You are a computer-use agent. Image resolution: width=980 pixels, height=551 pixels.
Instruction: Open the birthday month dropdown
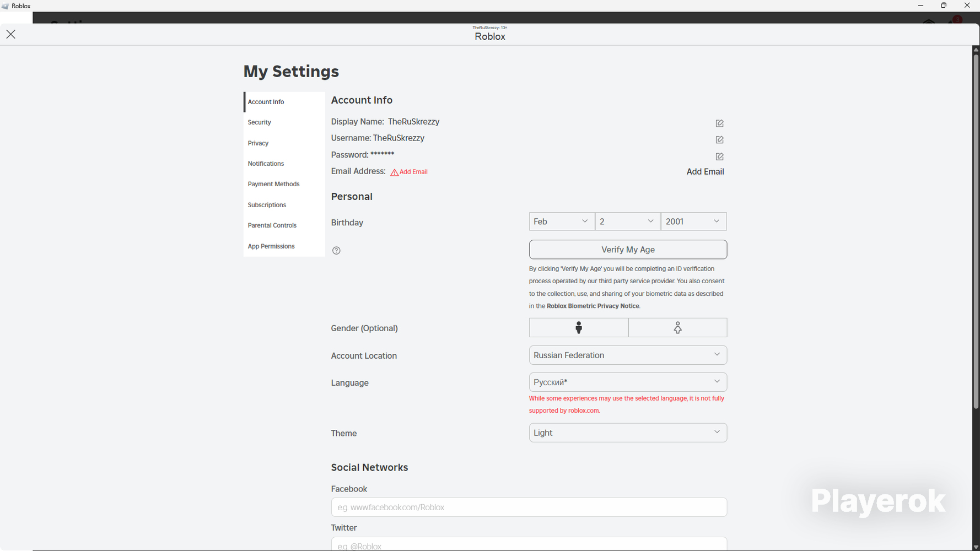[562, 222]
